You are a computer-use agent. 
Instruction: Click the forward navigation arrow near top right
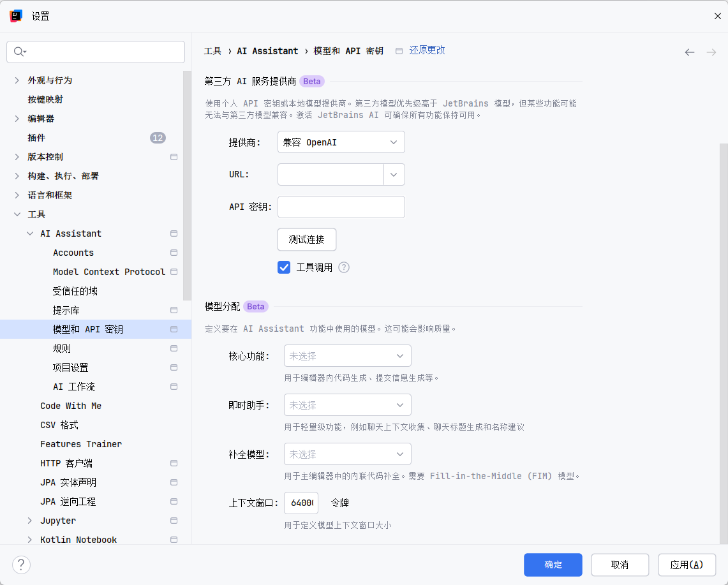(712, 52)
